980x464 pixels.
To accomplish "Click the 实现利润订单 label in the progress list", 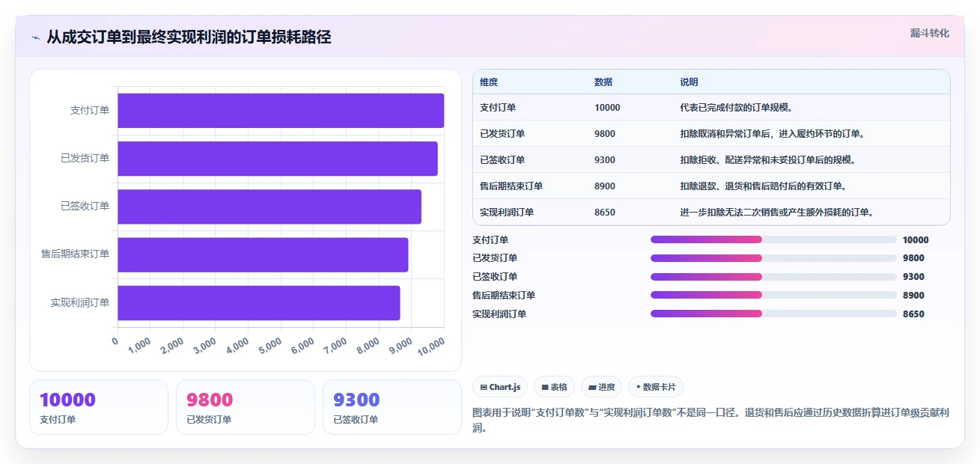I will click(499, 314).
